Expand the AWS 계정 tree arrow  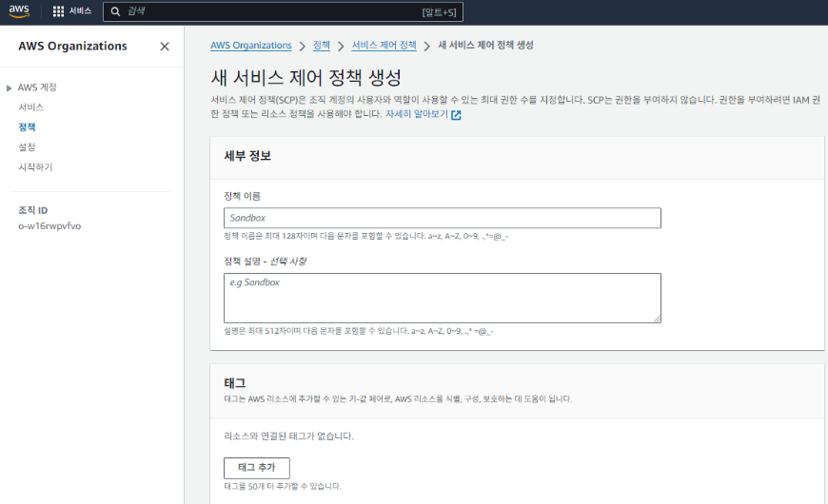(9, 88)
